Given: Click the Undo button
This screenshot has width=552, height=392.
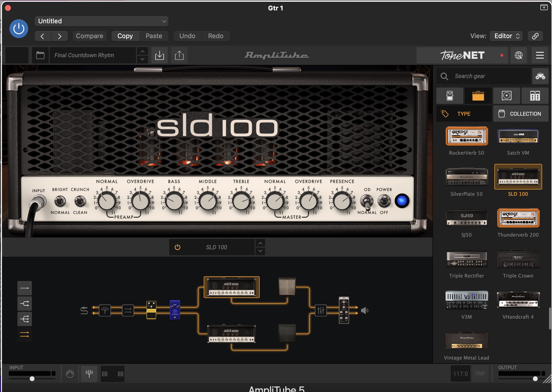Looking at the screenshot, I should point(187,36).
